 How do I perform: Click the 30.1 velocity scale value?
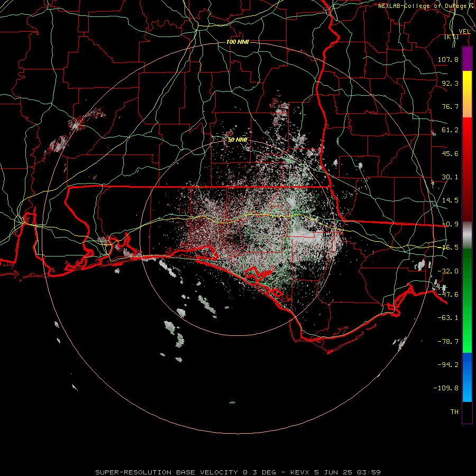[450, 177]
